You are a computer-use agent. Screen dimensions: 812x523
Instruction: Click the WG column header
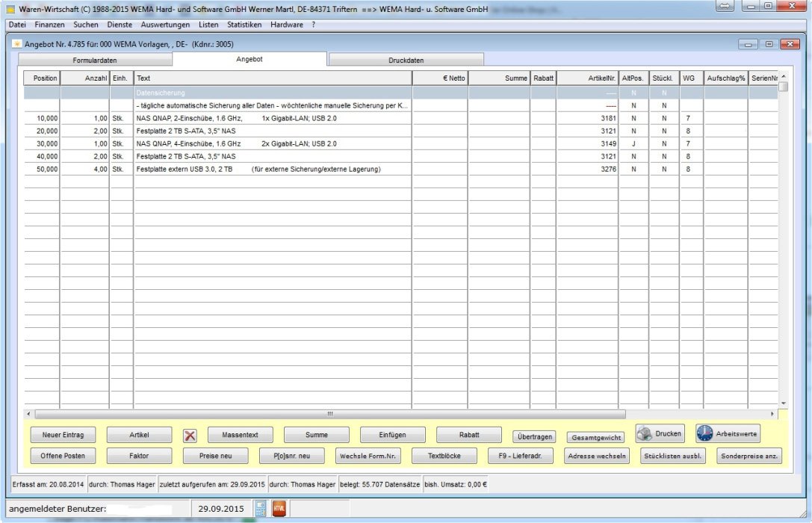(x=691, y=78)
